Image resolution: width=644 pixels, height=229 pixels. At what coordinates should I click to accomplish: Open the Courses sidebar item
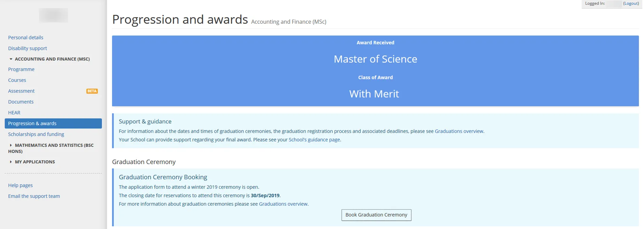click(17, 80)
